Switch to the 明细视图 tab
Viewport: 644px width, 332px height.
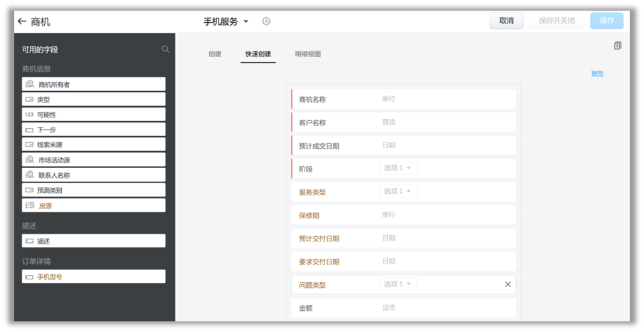click(x=309, y=54)
